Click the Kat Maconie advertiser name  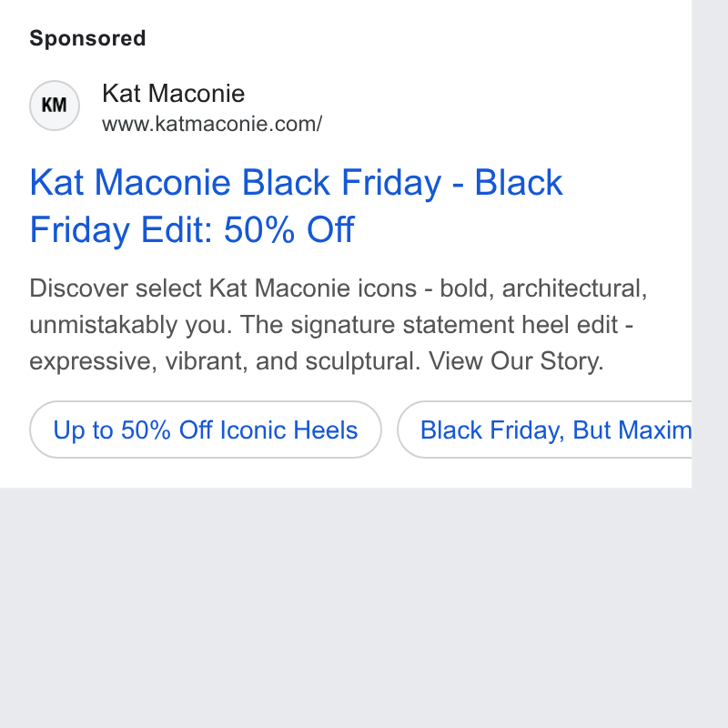pos(173,94)
